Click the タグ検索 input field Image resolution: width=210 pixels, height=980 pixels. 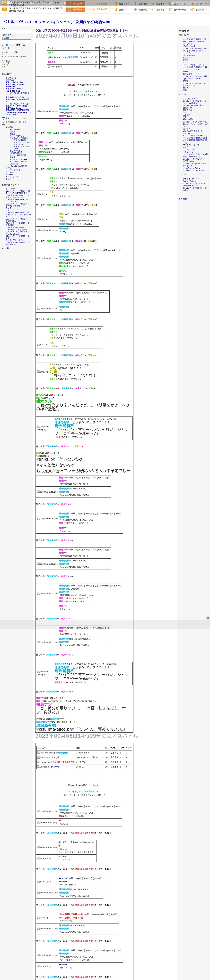[x=16, y=41]
